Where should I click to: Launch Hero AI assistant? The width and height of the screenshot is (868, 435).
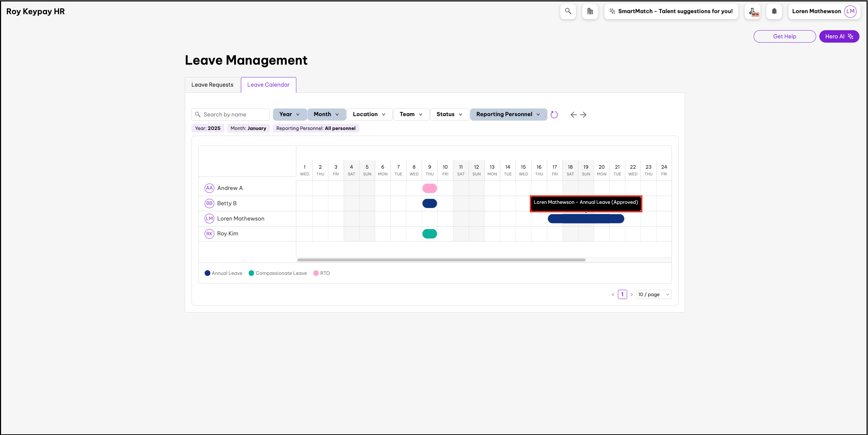[x=839, y=36]
